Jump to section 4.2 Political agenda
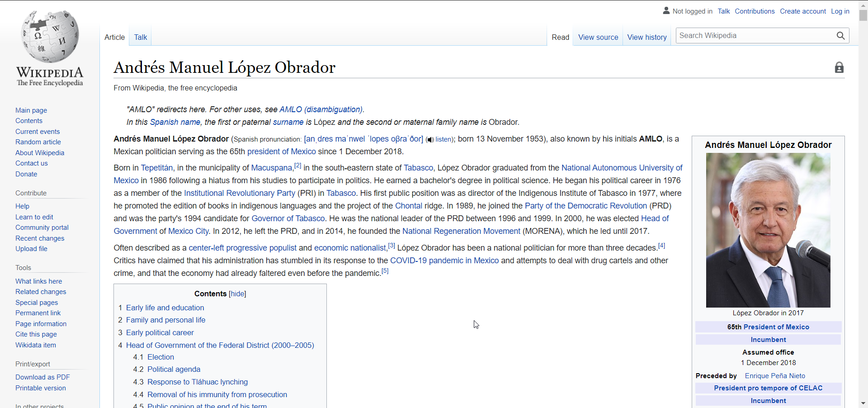The height and width of the screenshot is (408, 868). pyautogui.click(x=174, y=370)
